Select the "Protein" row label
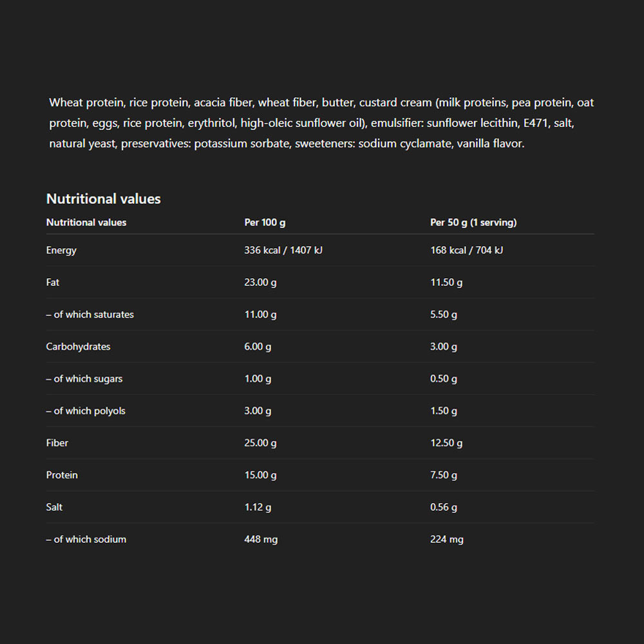644x644 pixels. click(62, 476)
